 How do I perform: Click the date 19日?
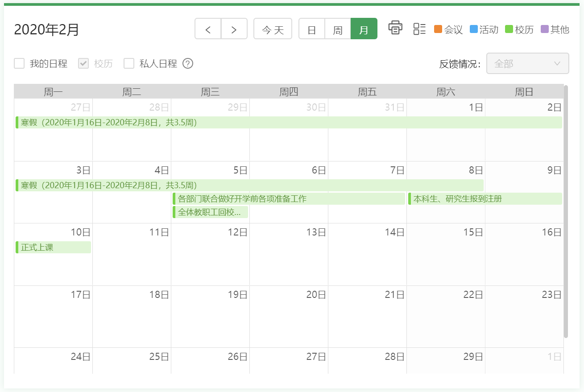(x=238, y=294)
